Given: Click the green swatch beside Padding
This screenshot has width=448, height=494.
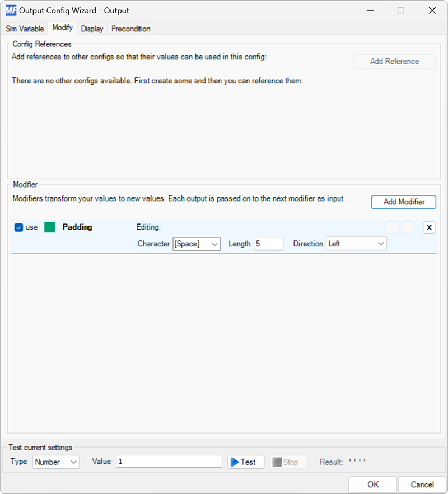Looking at the screenshot, I should coord(50,227).
